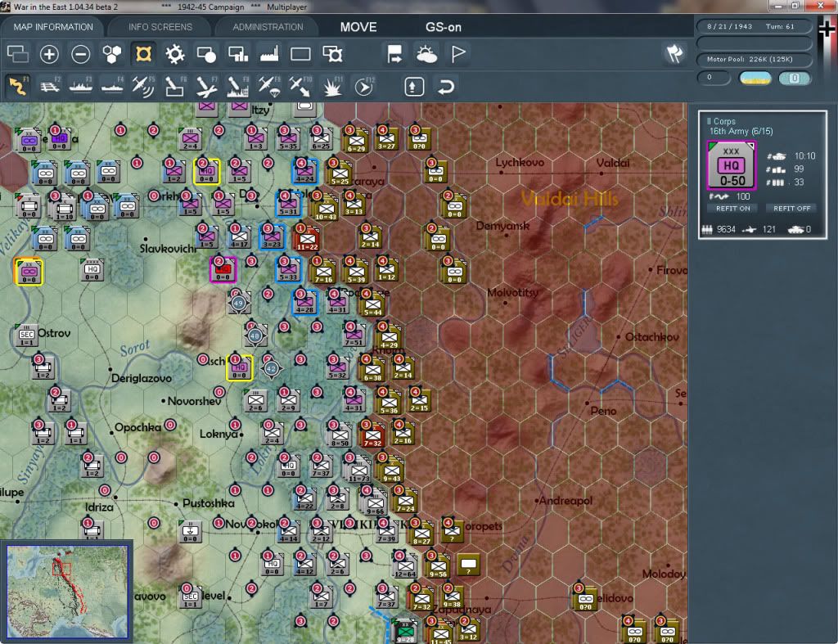Click the 16th Army (6/15) label
This screenshot has height=644, width=838.
coord(741,131)
